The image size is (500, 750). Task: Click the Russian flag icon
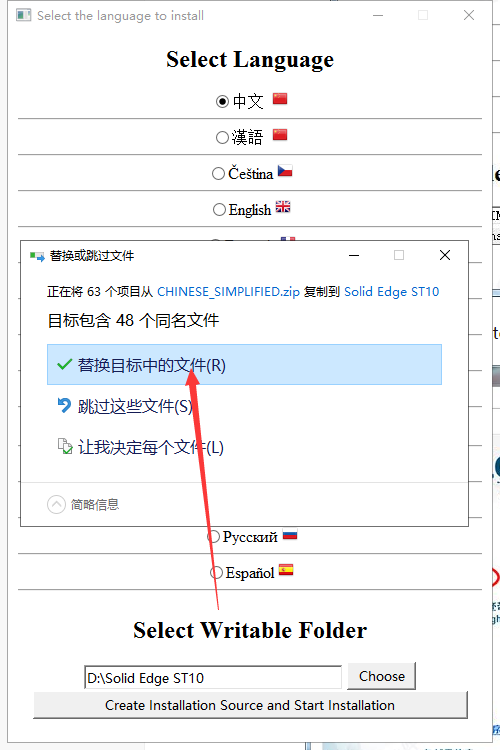(x=290, y=534)
